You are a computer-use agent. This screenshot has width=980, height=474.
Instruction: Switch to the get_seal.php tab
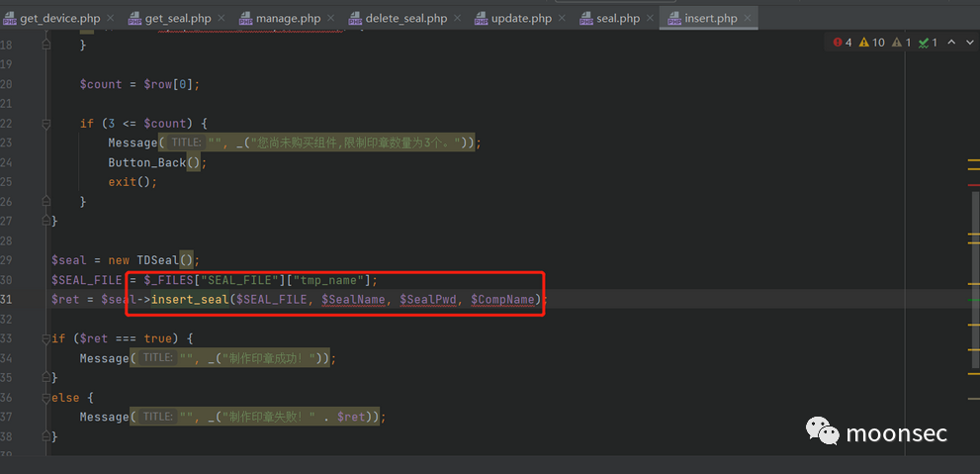[x=177, y=19]
